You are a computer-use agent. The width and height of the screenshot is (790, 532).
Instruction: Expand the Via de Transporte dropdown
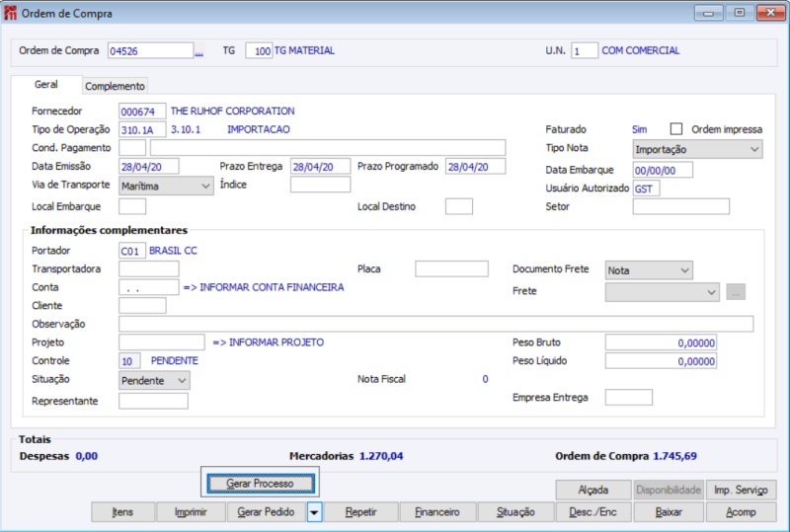(166, 187)
